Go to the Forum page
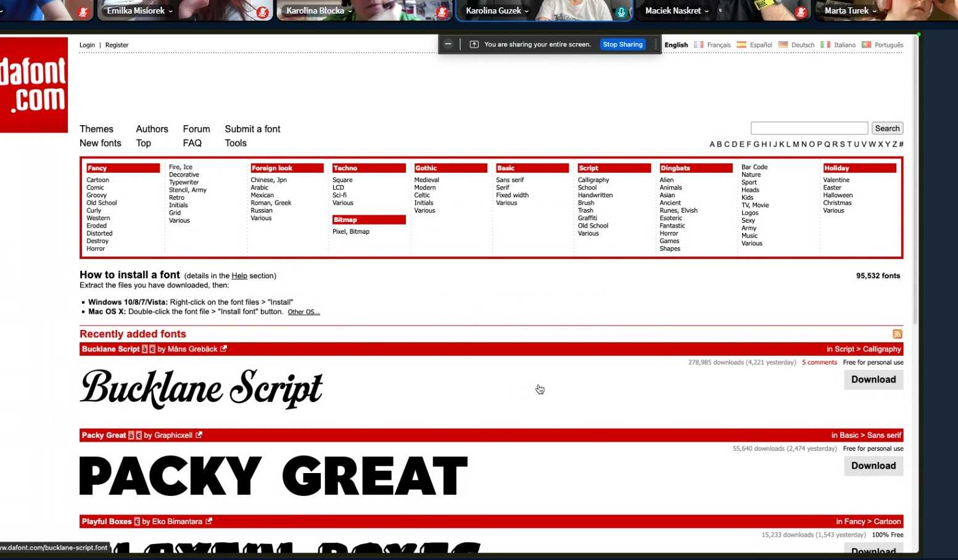This screenshot has height=560, width=958. [196, 129]
